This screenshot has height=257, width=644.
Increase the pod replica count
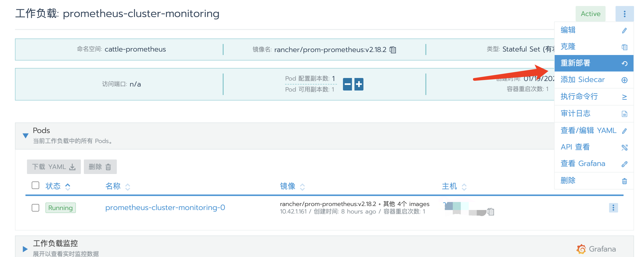click(x=359, y=84)
